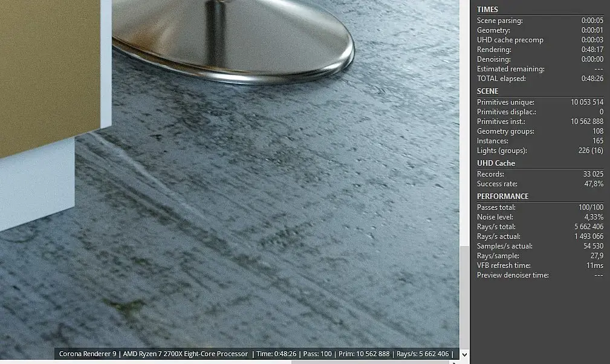Click Records value 33 025

click(x=593, y=174)
